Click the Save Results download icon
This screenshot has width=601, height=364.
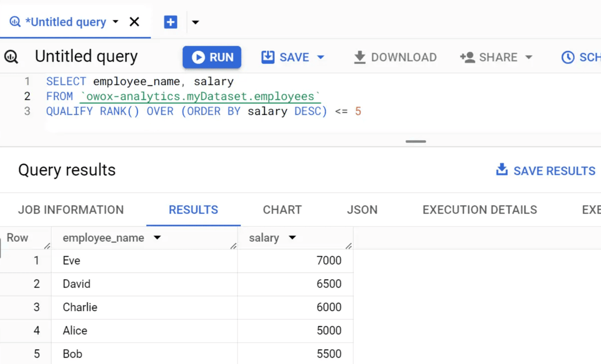pos(502,170)
